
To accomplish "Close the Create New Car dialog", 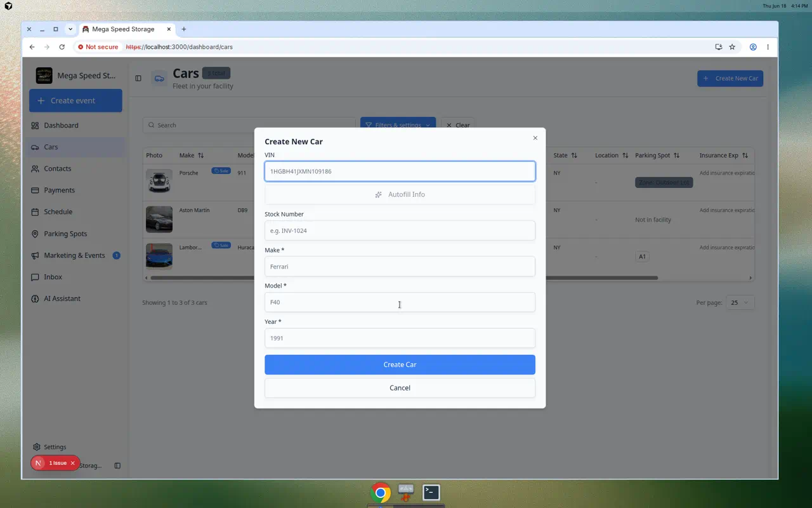I will [535, 138].
